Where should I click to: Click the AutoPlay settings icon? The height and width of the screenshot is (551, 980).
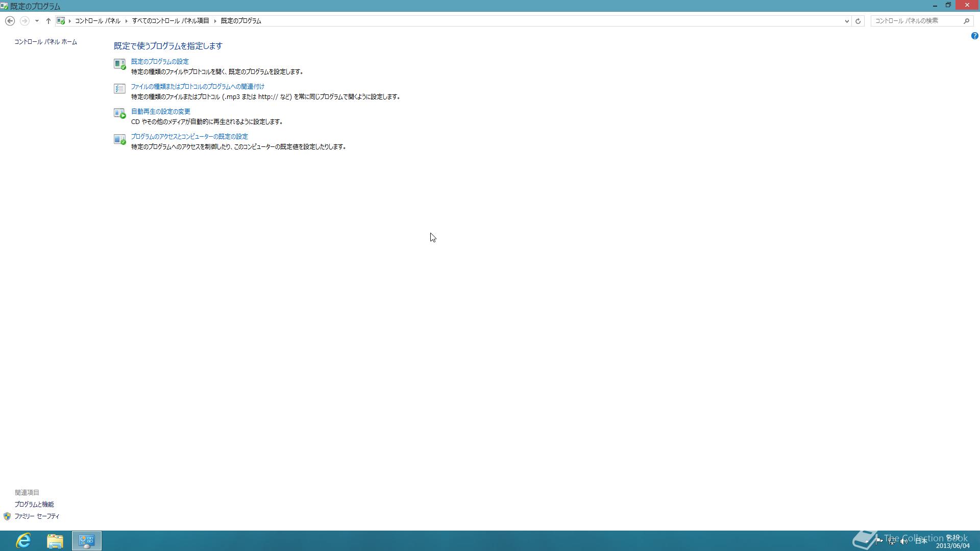coord(119,113)
